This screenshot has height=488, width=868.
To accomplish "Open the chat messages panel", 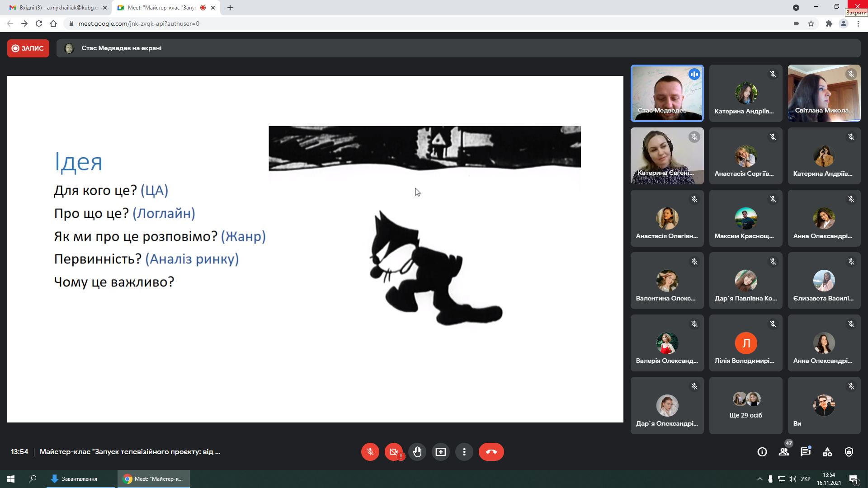I will [806, 452].
